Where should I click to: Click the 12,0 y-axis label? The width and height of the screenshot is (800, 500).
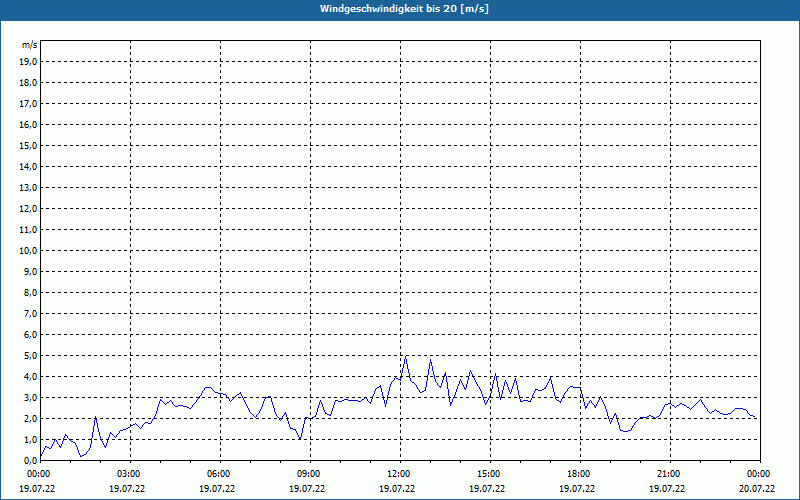[28, 209]
